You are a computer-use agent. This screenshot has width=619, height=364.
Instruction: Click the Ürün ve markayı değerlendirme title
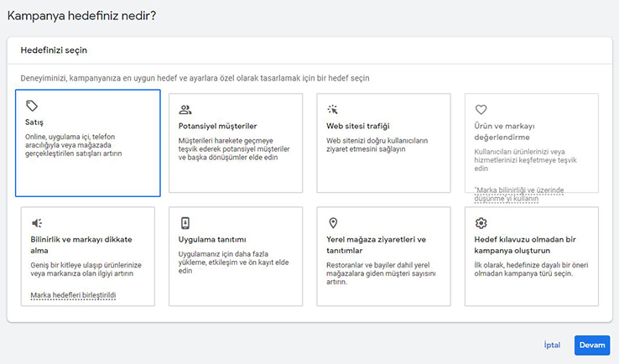[504, 132]
